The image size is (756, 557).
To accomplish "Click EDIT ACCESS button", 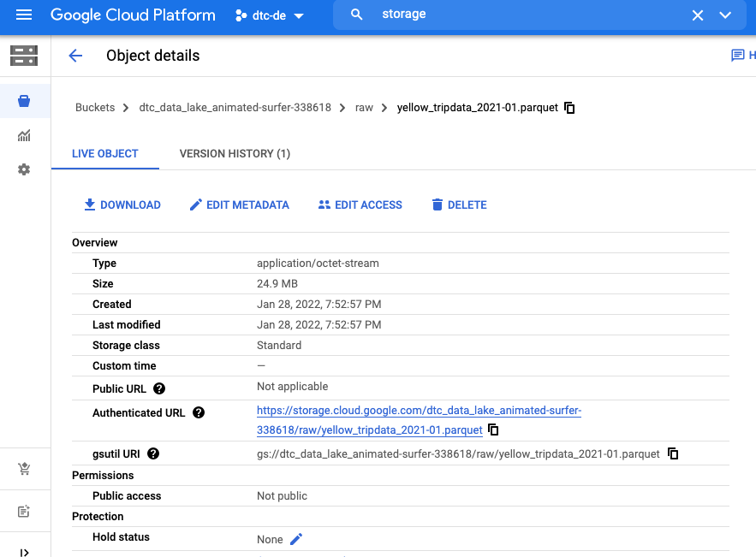I will tap(360, 204).
